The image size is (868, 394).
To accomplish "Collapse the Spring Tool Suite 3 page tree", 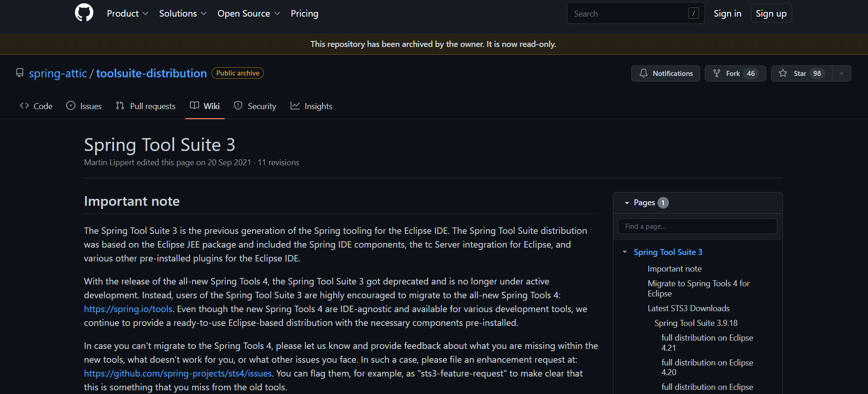I will tap(625, 252).
